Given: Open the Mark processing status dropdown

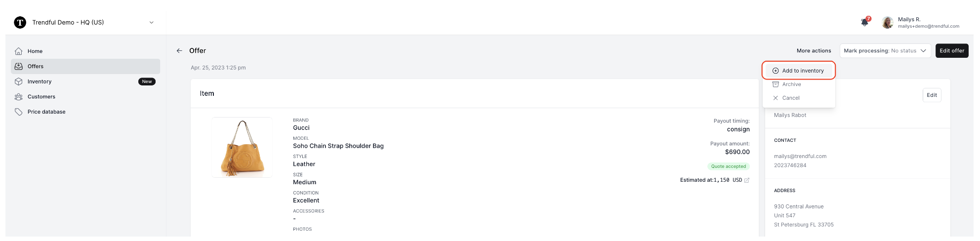Looking at the screenshot, I should pyautogui.click(x=885, y=51).
